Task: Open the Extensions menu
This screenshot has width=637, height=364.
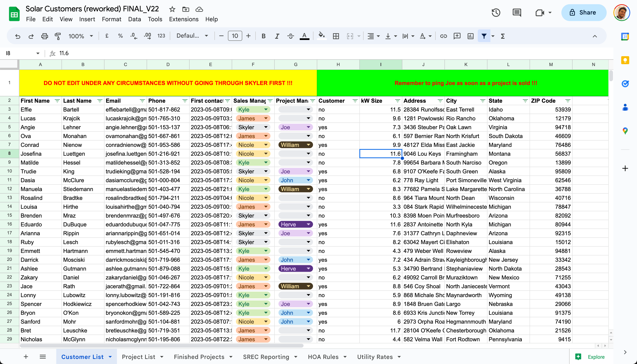Action: tap(183, 19)
